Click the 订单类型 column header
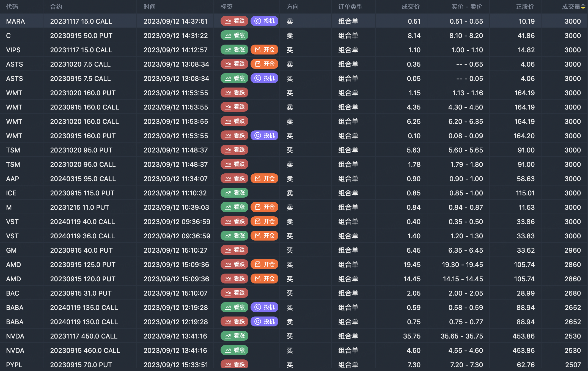The width and height of the screenshot is (588, 371). pos(350,7)
